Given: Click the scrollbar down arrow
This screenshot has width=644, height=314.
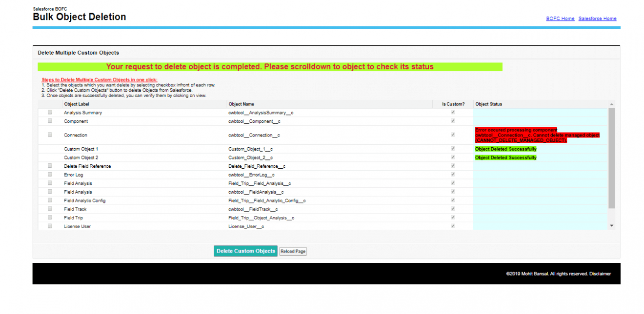Looking at the screenshot, I should (x=611, y=225).
